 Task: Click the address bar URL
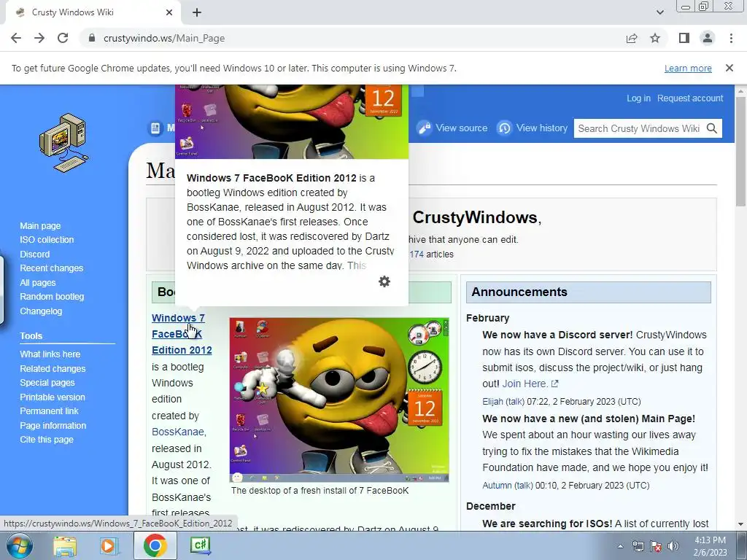[x=164, y=38]
